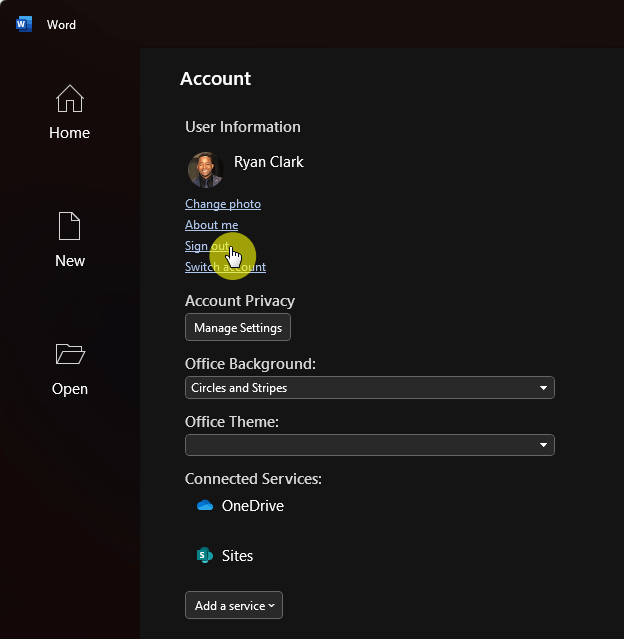Go to the Home tab label
The height and width of the screenshot is (639, 624).
[x=69, y=133]
